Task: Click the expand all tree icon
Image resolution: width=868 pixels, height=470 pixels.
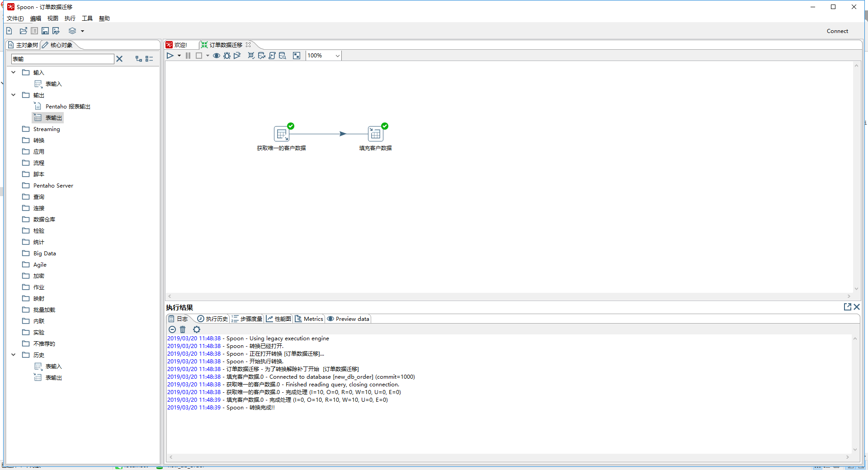Action: 139,59
